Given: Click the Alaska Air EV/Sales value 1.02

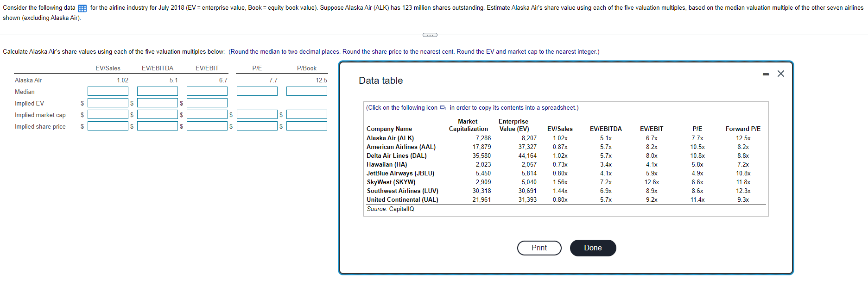Looking at the screenshot, I should [x=122, y=81].
